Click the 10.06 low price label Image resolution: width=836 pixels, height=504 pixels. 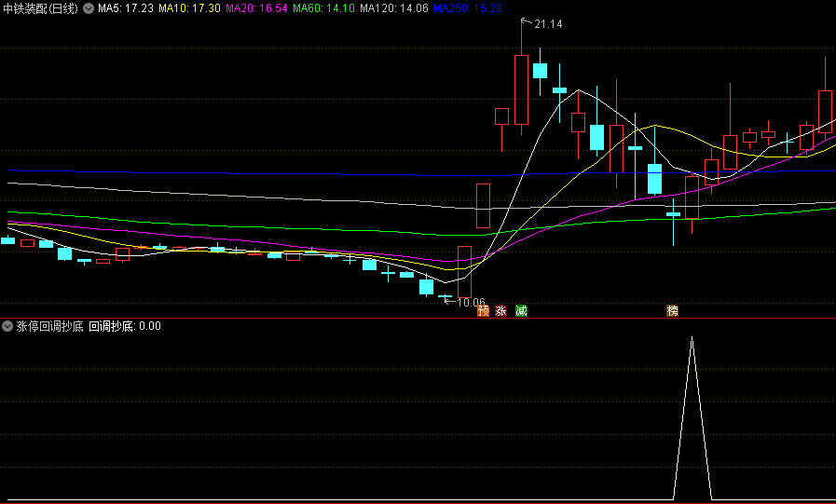coord(472,303)
